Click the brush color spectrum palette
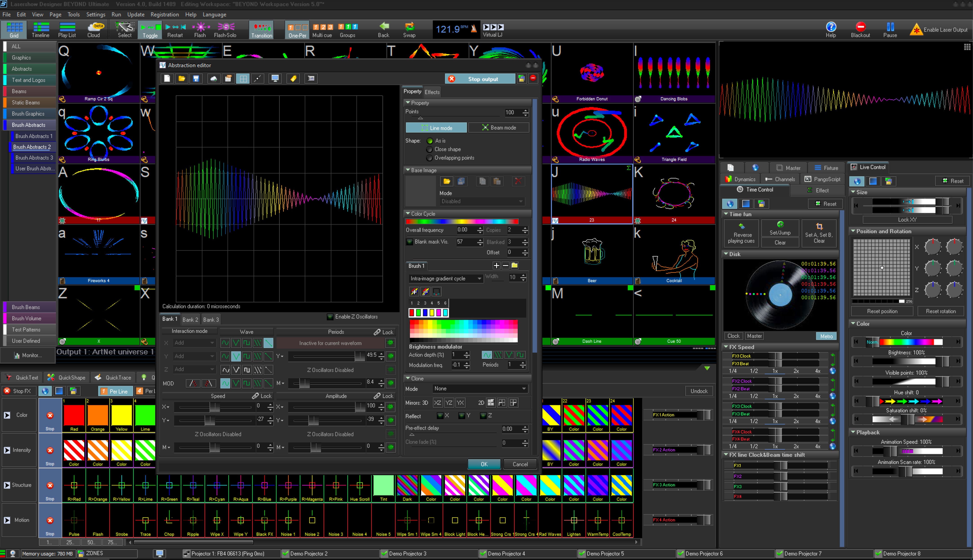This screenshot has height=560, width=973. [x=463, y=330]
